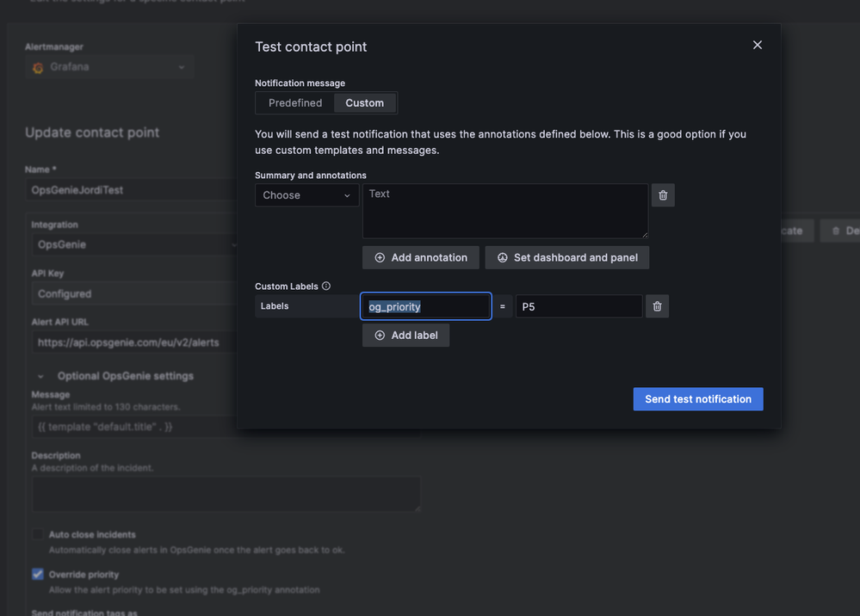This screenshot has width=860, height=616.
Task: Open the Choose annotation dropdown
Action: (306, 194)
